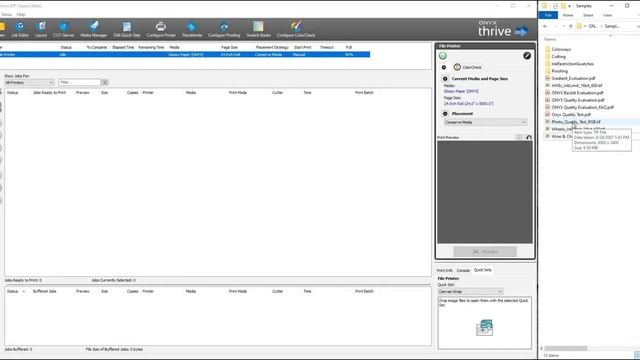
Task: Open Configure ColorCheck
Action: click(x=296, y=29)
